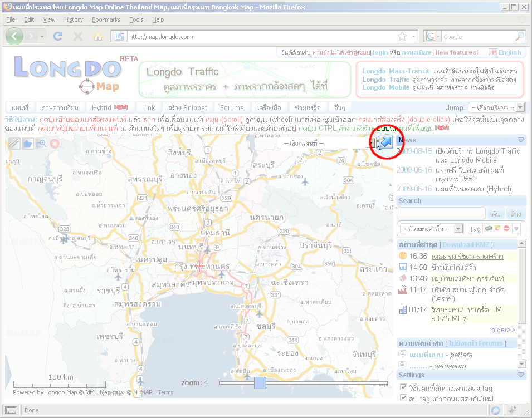This screenshot has width=532, height=418.
Task: Click the red no-entry tag icon
Action: [x=506, y=229]
